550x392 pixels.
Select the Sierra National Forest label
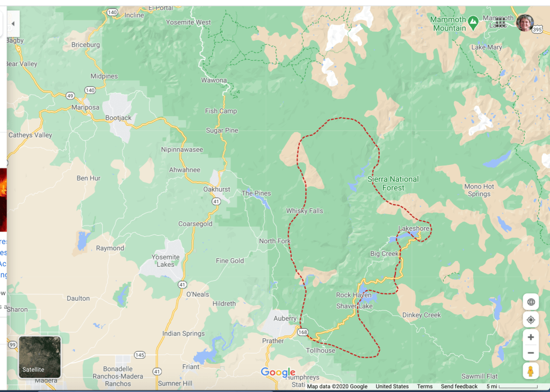tap(393, 184)
